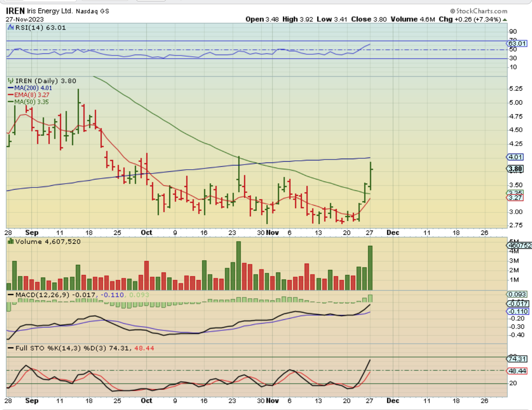Image resolution: width=532 pixels, height=410 pixels.
Task: Click the 1M label on the volume axis
Action: [x=514, y=280]
